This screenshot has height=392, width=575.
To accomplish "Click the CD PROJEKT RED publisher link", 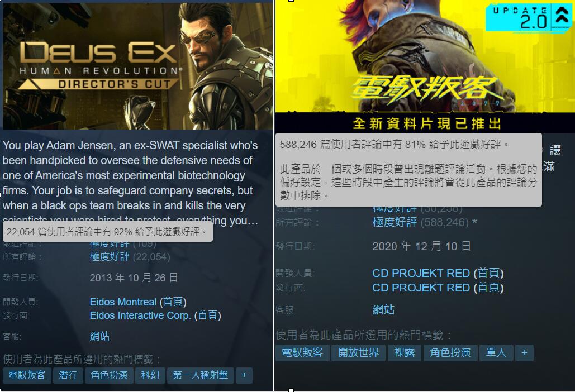I will (x=421, y=288).
